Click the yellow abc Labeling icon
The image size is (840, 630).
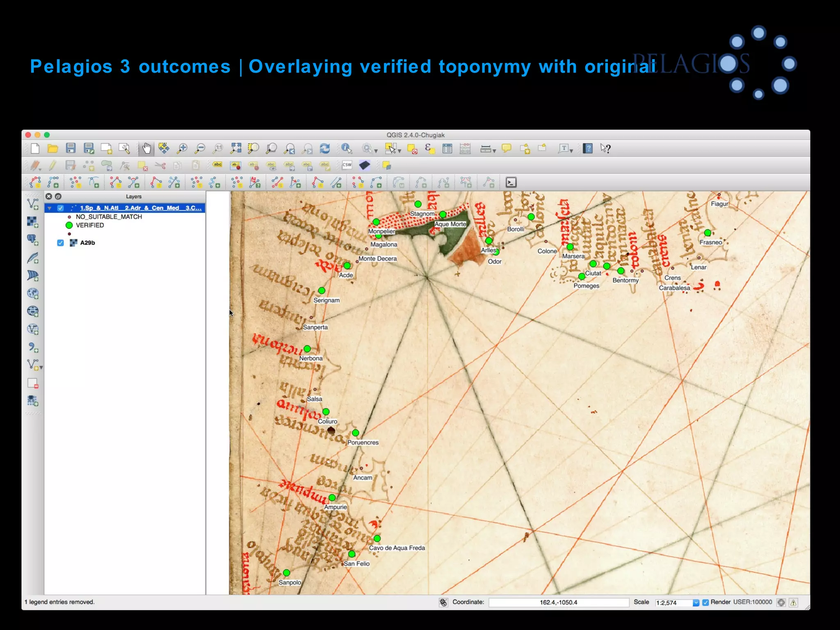point(217,165)
